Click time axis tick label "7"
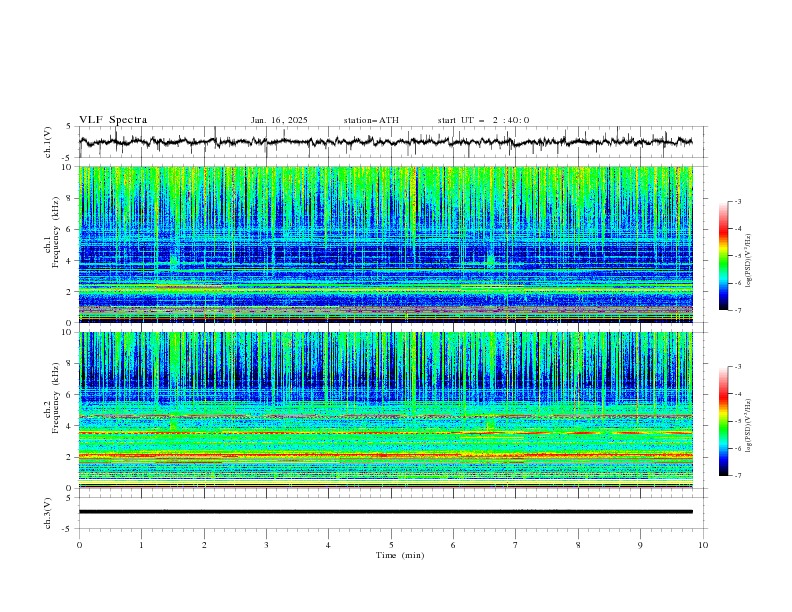Screen dimensions: 792x612 (x=516, y=545)
